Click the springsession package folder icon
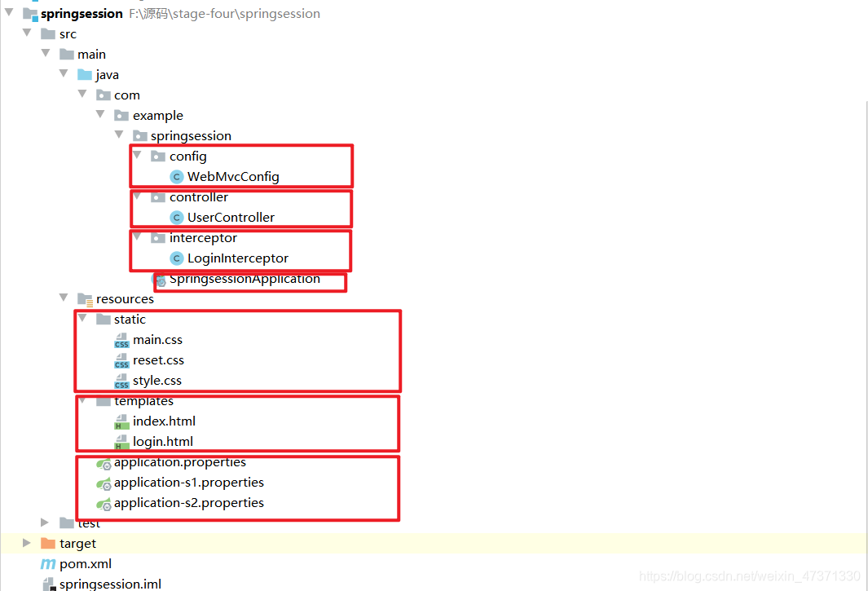 click(140, 136)
